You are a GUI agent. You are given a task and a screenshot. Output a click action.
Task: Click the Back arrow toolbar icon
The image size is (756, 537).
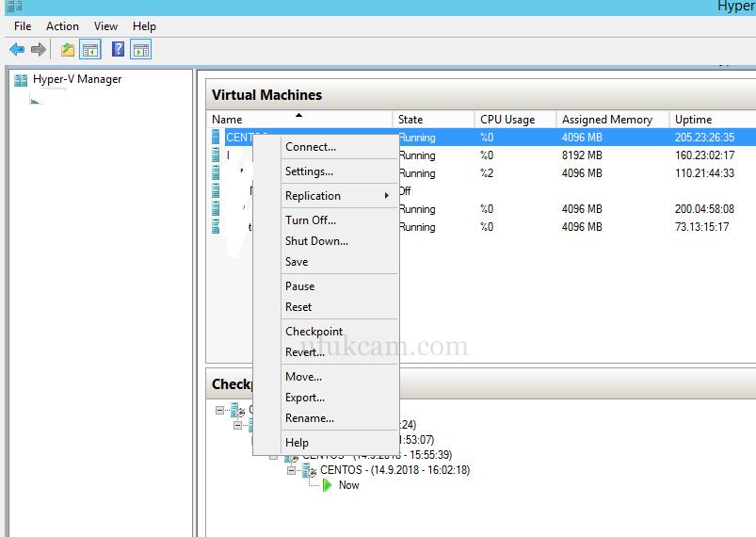click(17, 49)
